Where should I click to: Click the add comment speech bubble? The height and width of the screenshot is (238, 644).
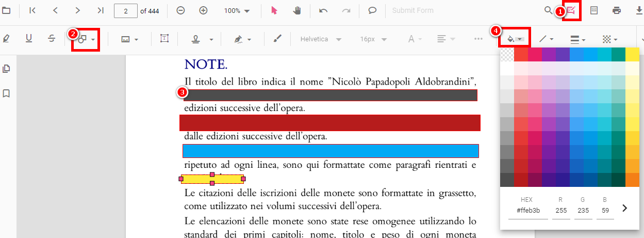coord(372,10)
